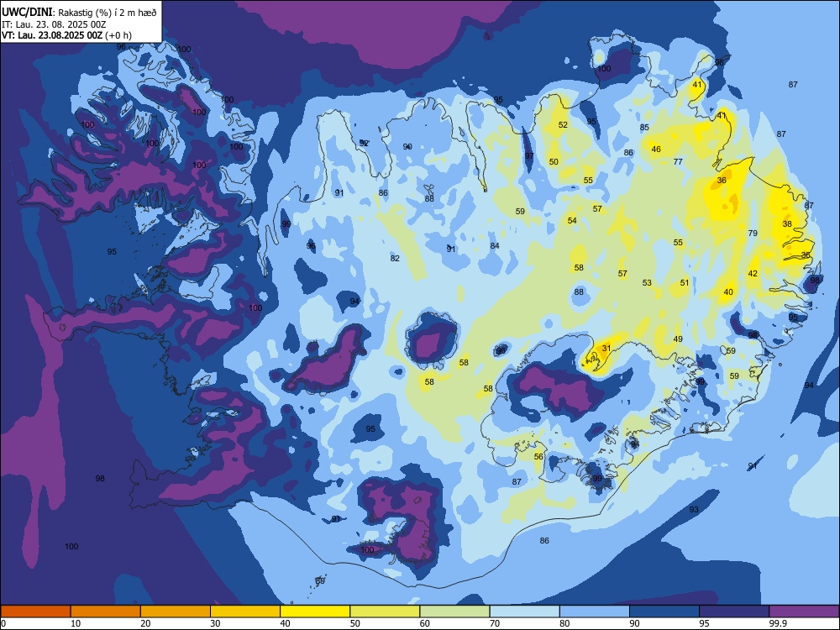
Task: Click the humidity value '42' on the map
Action: tap(753, 274)
